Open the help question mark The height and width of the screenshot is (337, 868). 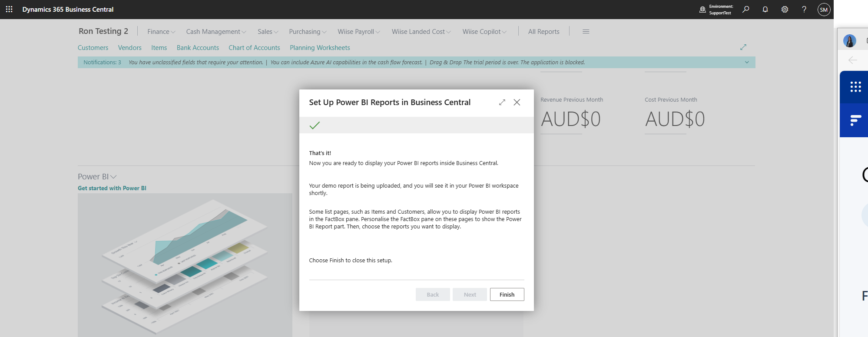tap(804, 9)
